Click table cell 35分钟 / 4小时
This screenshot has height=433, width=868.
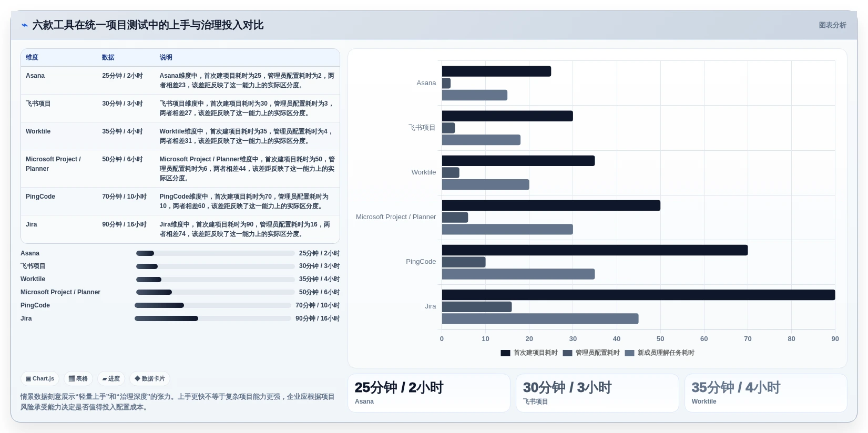pyautogui.click(x=122, y=131)
